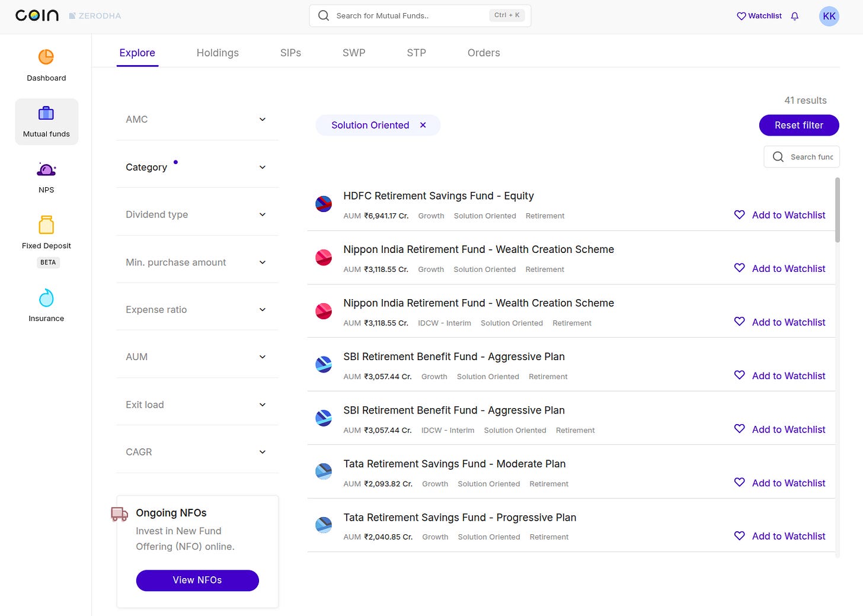Image resolution: width=863 pixels, height=616 pixels.
Task: Click the Tata Moderate Plan fund logo
Action: [x=324, y=471]
